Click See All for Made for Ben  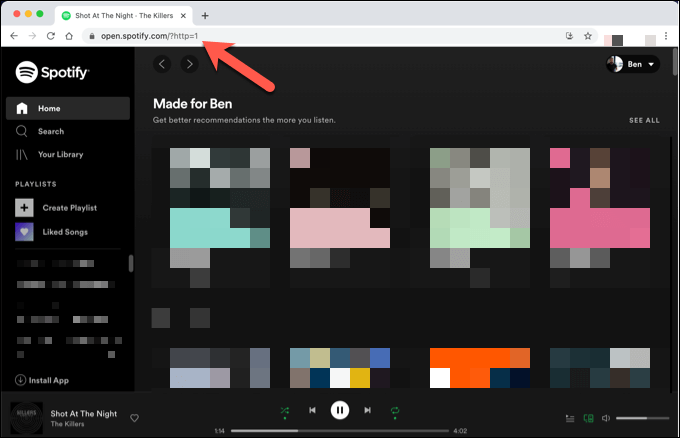point(644,120)
